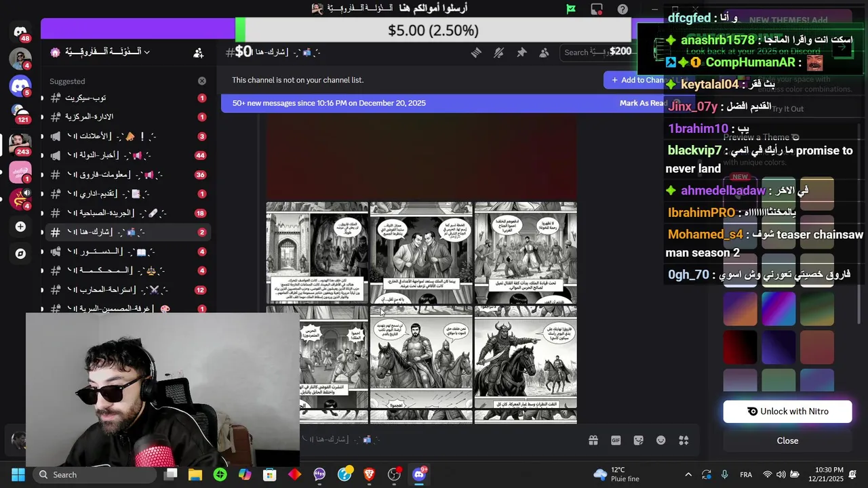Select the dark red theme swatch

pos(740,348)
